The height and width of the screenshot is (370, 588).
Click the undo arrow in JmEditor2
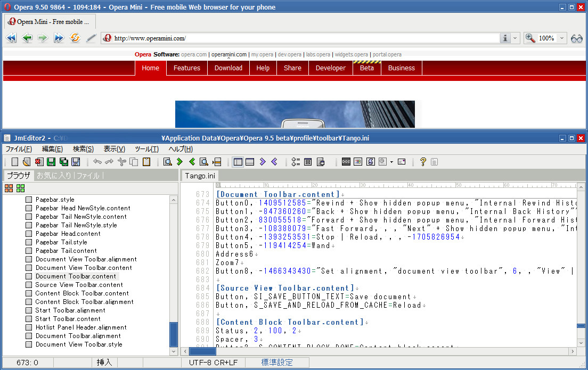tap(97, 161)
